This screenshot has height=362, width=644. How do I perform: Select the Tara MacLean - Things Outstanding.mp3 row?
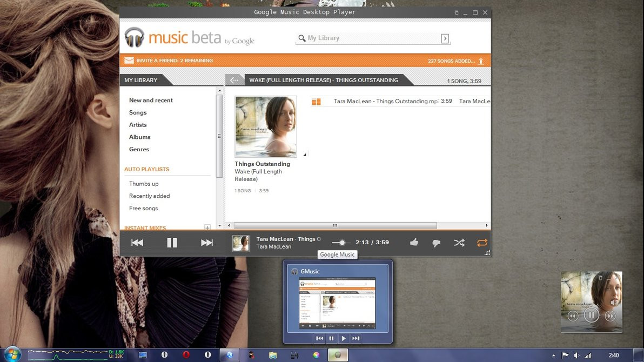click(x=400, y=101)
